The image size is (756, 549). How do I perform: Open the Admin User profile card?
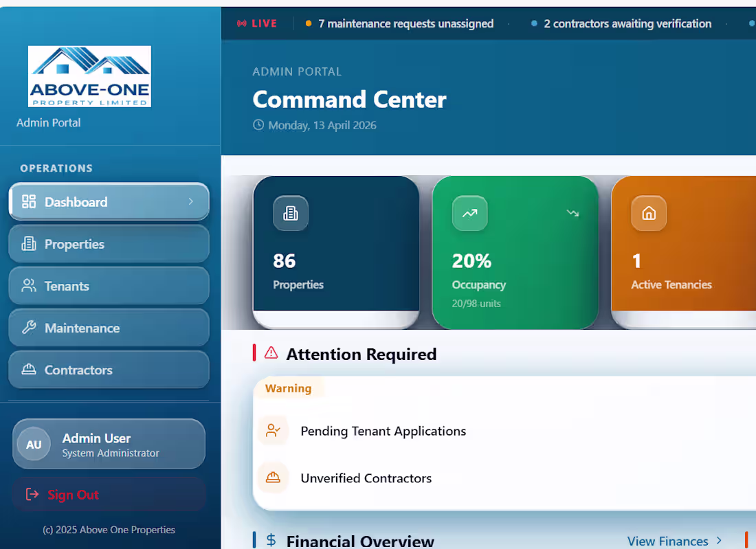pyautogui.click(x=109, y=444)
